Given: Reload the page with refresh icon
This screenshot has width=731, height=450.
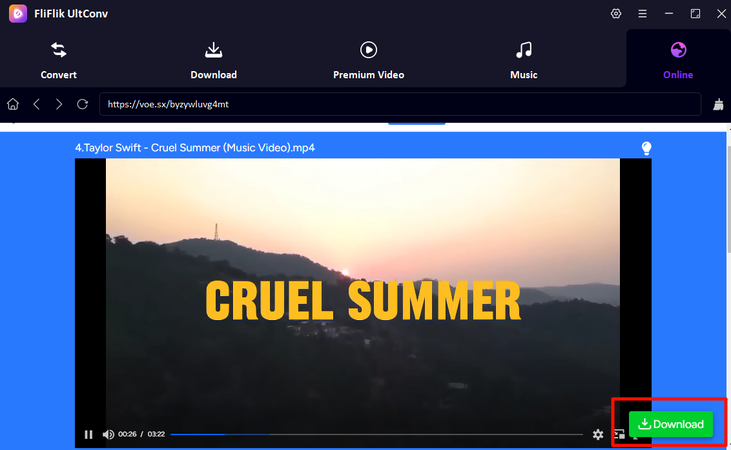Looking at the screenshot, I should click(x=83, y=104).
